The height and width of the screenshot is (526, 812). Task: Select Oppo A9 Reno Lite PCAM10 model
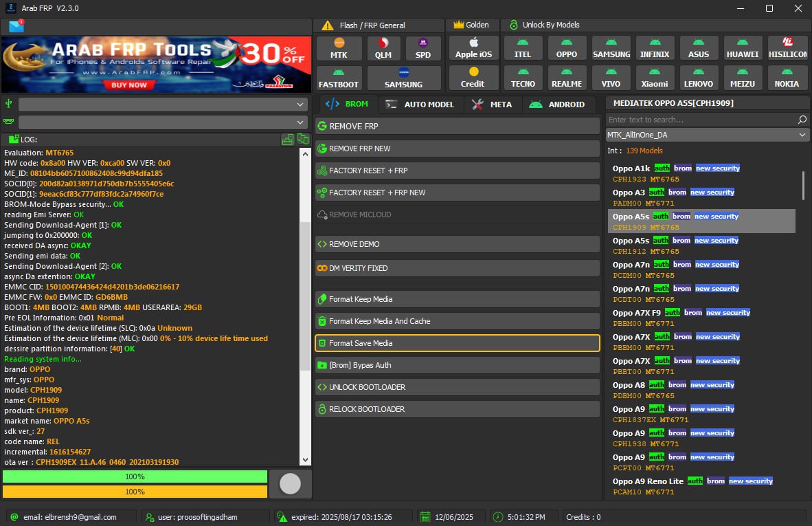click(x=701, y=486)
